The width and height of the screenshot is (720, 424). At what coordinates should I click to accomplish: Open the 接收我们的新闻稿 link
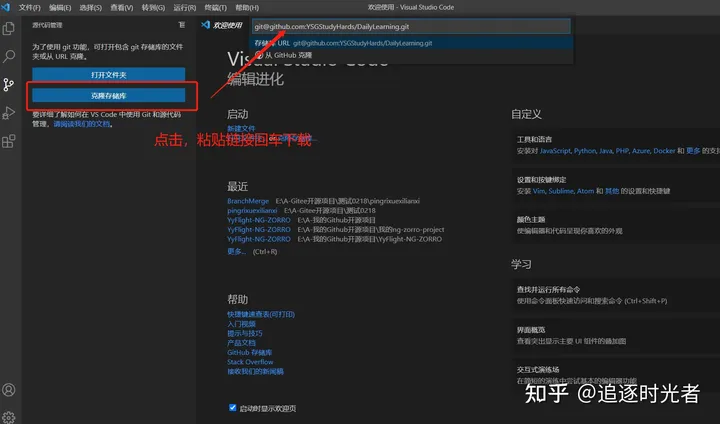(255, 372)
